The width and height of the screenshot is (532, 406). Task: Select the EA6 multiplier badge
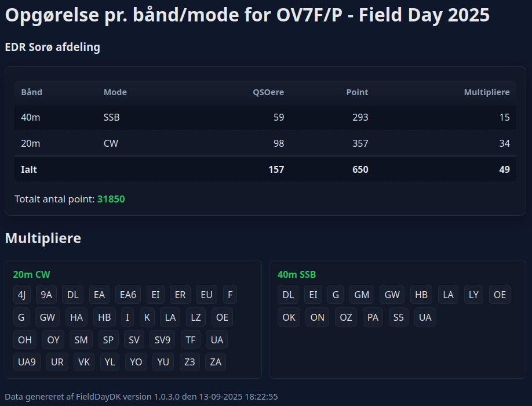click(127, 295)
